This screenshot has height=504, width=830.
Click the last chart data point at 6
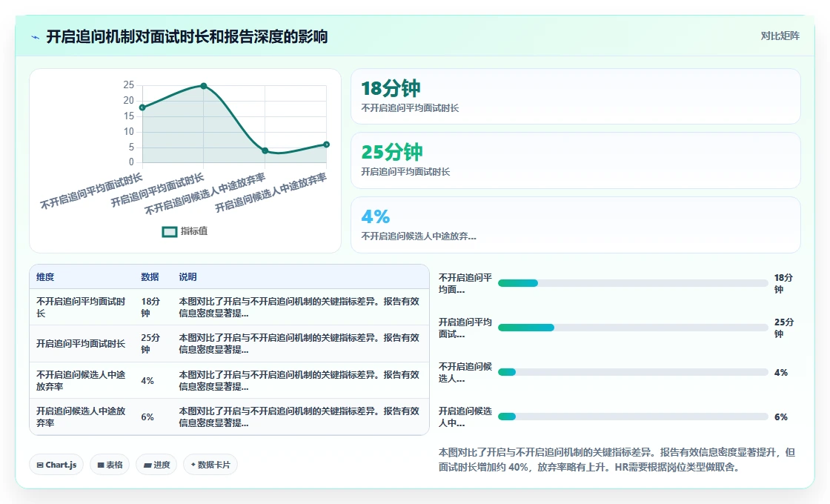coord(327,145)
